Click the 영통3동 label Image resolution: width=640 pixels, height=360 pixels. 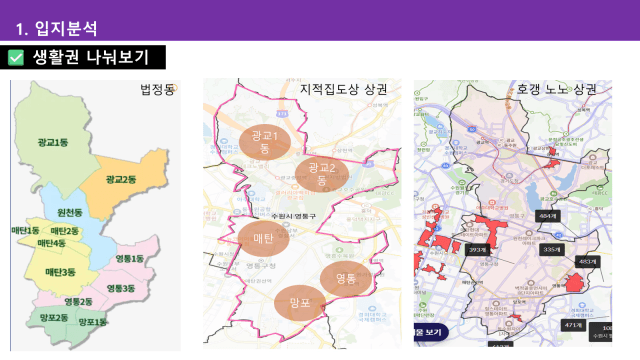tap(121, 288)
